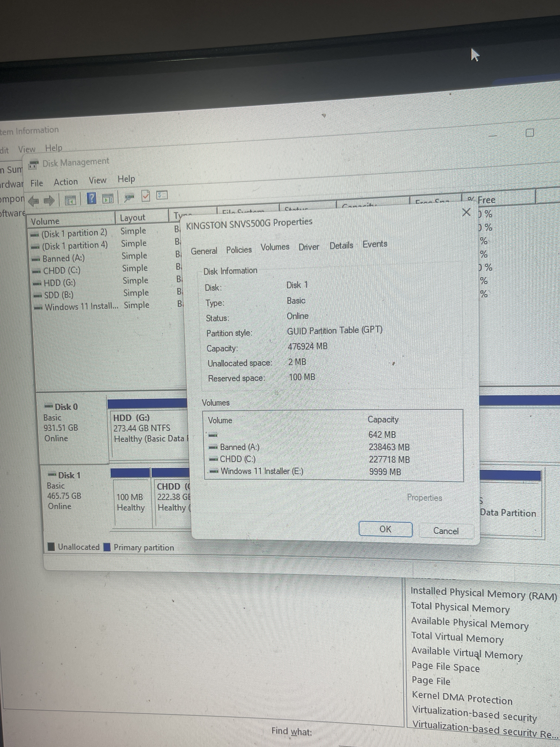The height and width of the screenshot is (747, 560).
Task: Select the Volumes tab
Action: (x=275, y=247)
